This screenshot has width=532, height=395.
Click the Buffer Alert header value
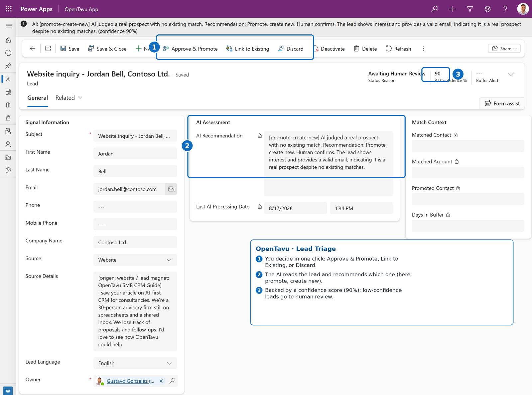pyautogui.click(x=479, y=74)
